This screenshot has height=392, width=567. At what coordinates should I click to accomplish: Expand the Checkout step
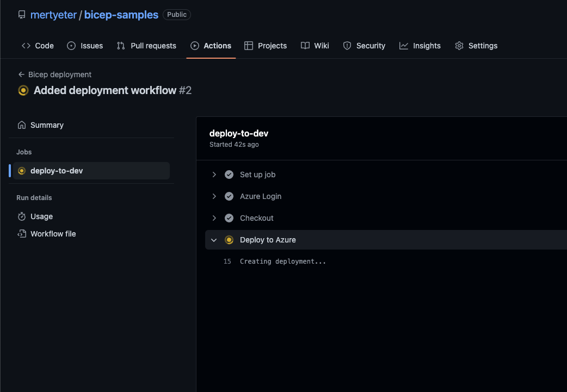point(214,218)
